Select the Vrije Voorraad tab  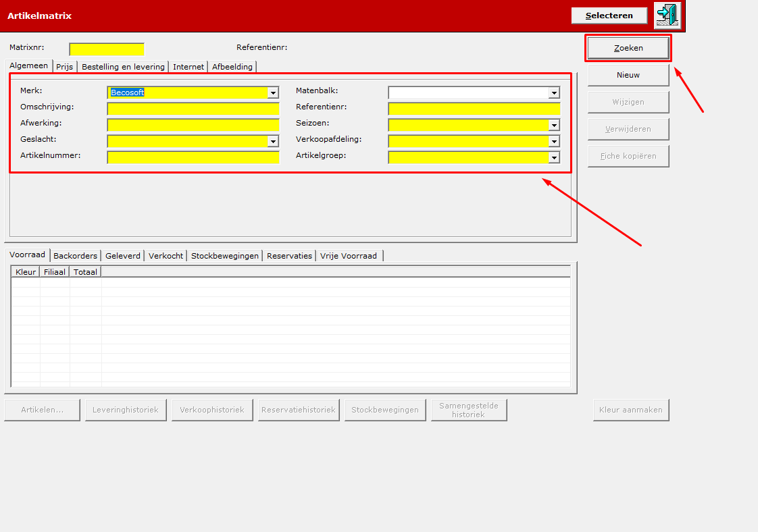point(349,256)
